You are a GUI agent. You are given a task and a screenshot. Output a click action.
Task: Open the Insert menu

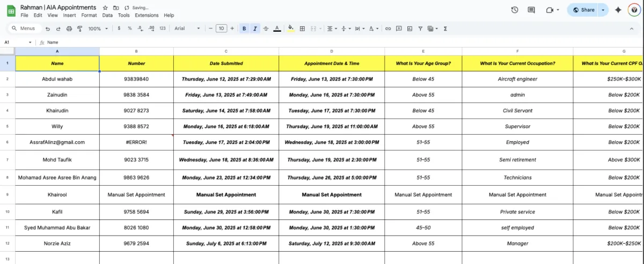click(69, 16)
